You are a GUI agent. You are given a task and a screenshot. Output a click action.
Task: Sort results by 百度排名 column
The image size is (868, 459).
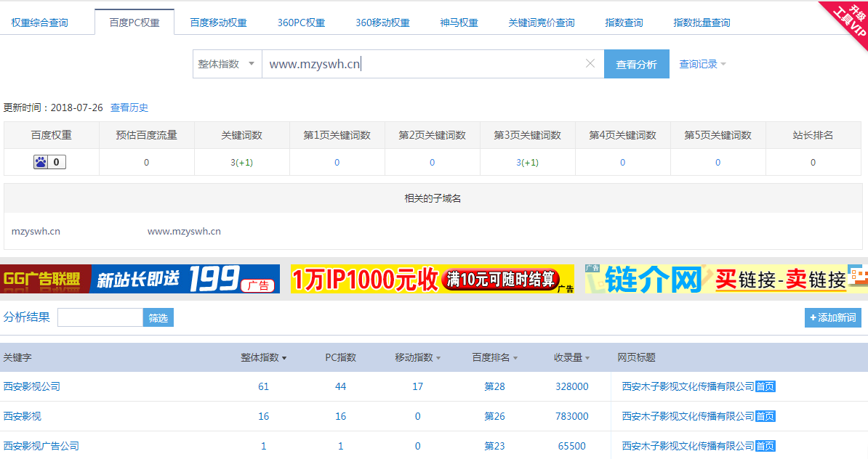click(495, 357)
